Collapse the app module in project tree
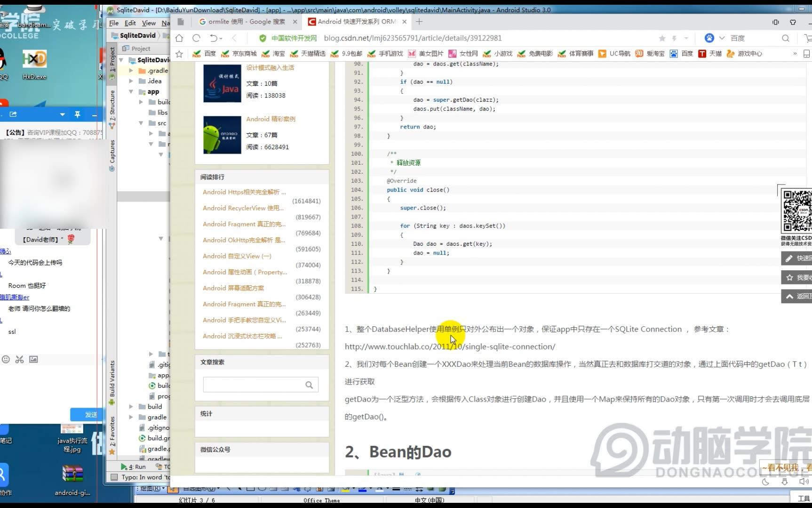 click(131, 92)
